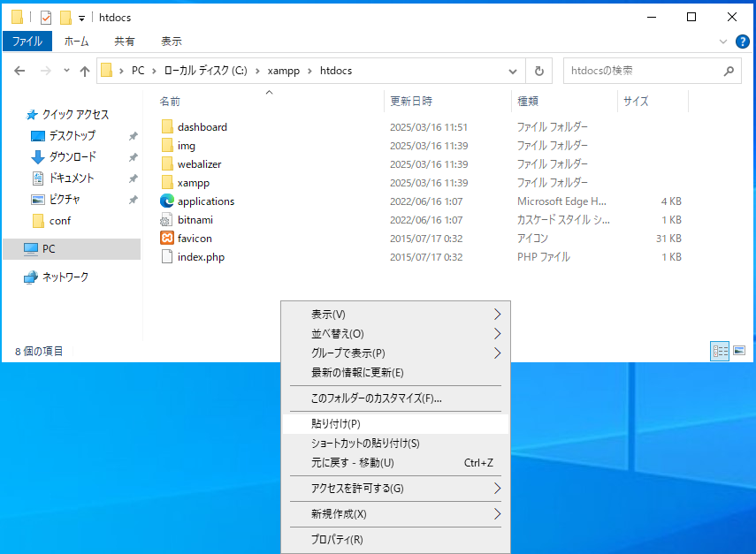The height and width of the screenshot is (554, 756).
Task: Choose 貼り付け from the context menu
Action: (336, 424)
